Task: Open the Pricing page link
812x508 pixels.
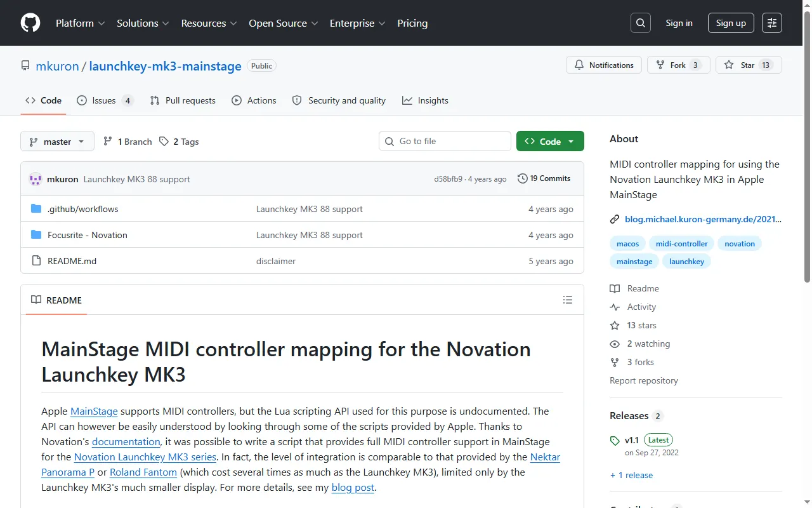Action: [412, 23]
